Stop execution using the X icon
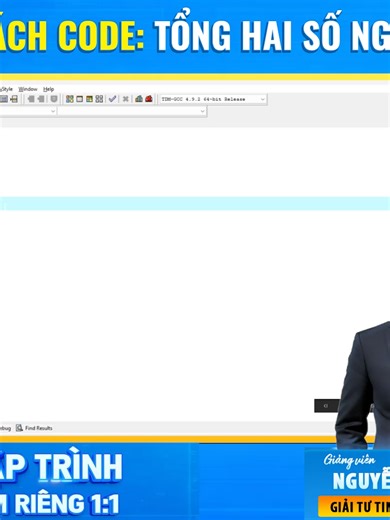The height and width of the screenshot is (520, 390). pos(126,99)
